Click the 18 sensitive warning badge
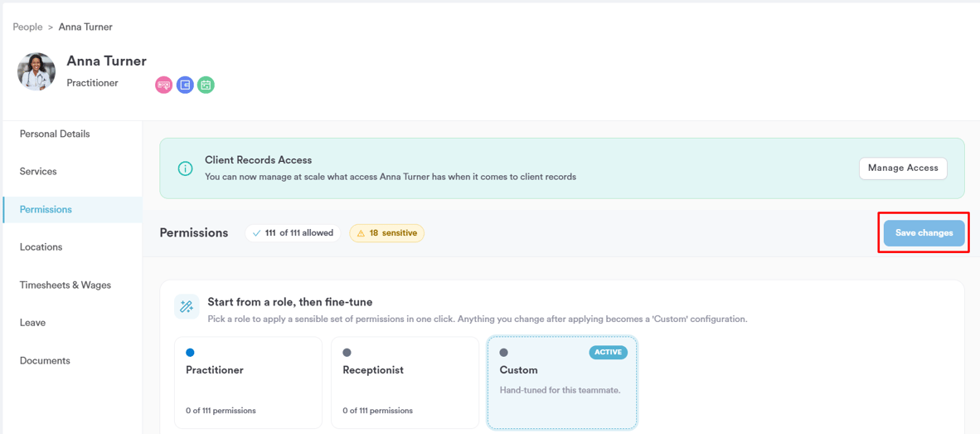 point(387,233)
